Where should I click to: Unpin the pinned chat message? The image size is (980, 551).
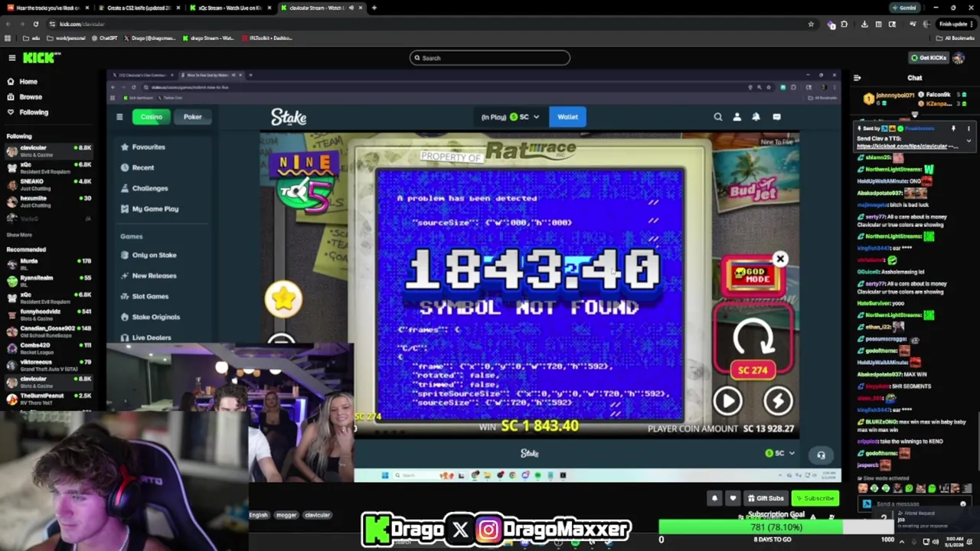(x=954, y=129)
